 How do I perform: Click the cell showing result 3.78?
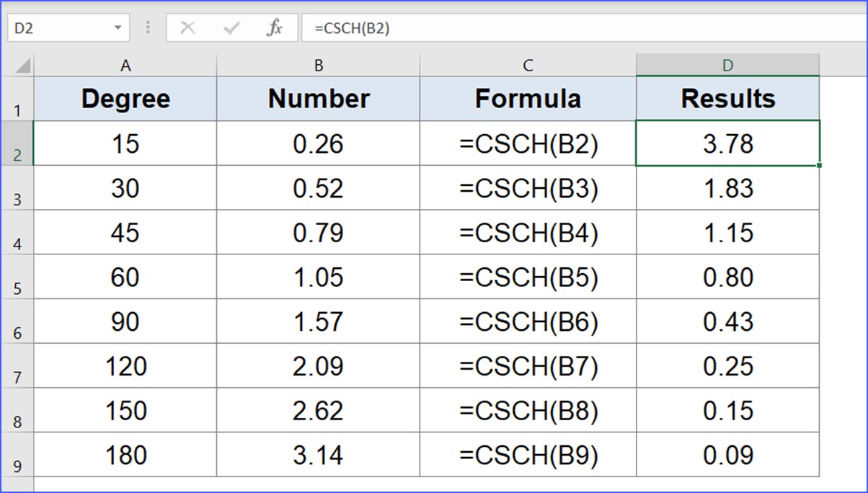coord(727,143)
